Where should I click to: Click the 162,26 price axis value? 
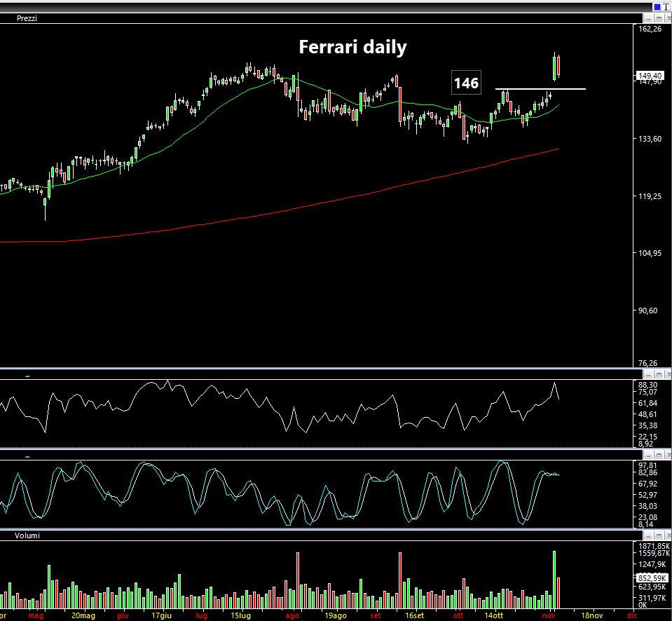650,29
